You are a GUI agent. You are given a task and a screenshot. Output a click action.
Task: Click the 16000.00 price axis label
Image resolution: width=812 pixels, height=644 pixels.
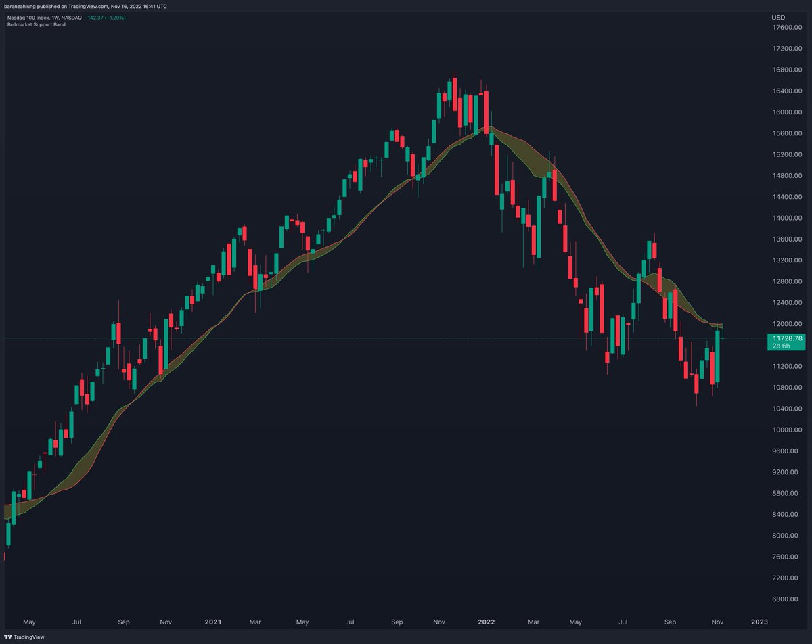pos(788,112)
